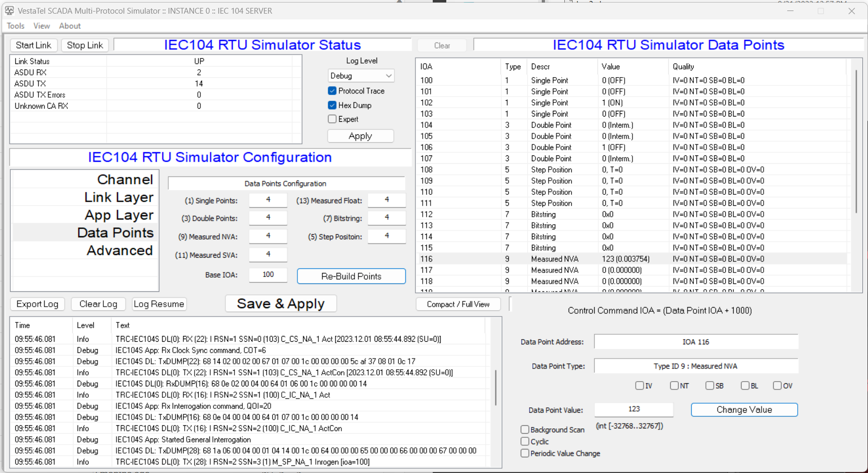
Task: Enable the Expert checkbox
Action: (x=333, y=119)
